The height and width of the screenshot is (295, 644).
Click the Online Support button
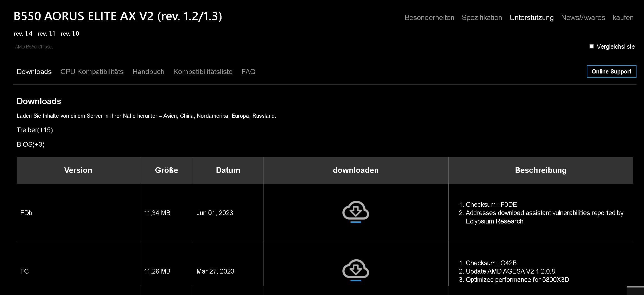tap(611, 72)
